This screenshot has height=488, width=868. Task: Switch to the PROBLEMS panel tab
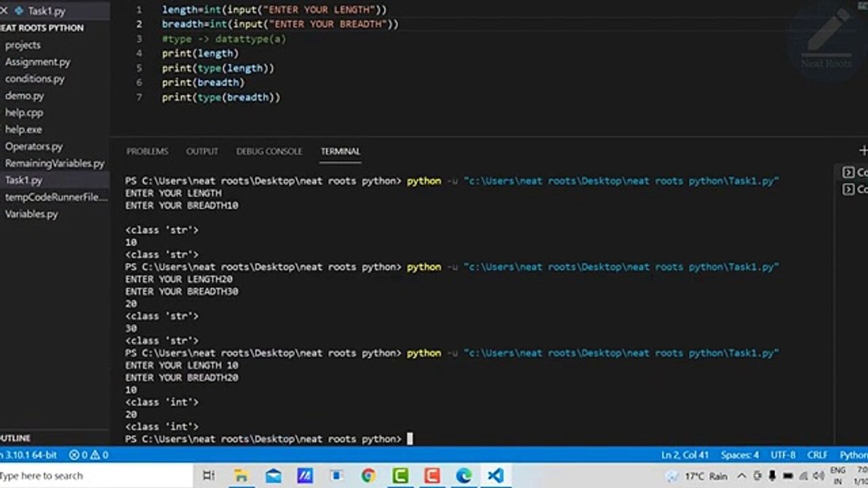coord(147,151)
